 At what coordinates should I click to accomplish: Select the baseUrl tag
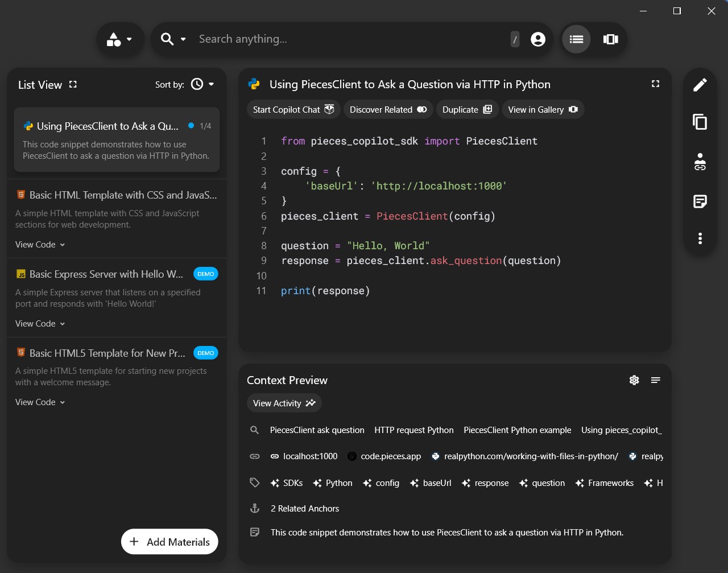[x=431, y=483]
